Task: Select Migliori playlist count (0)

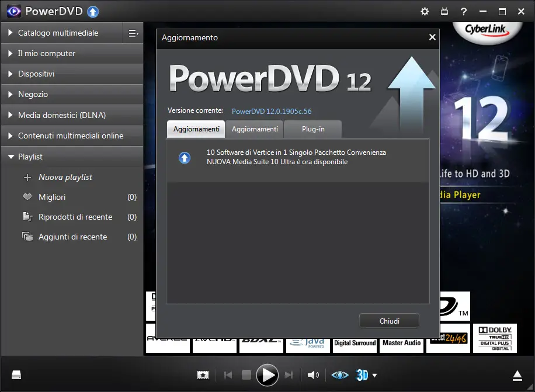Action: click(132, 197)
